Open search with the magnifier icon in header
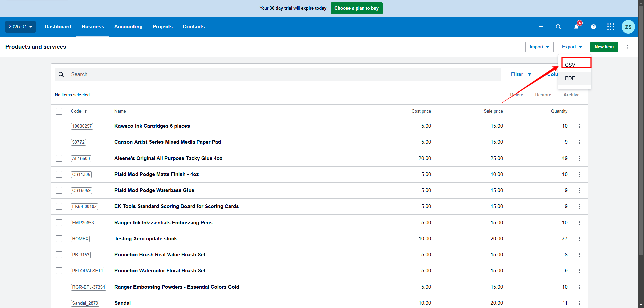 pyautogui.click(x=558, y=27)
